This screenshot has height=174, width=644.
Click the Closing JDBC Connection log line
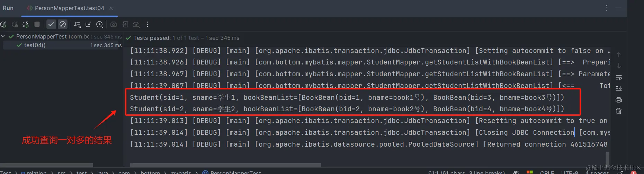(370, 132)
